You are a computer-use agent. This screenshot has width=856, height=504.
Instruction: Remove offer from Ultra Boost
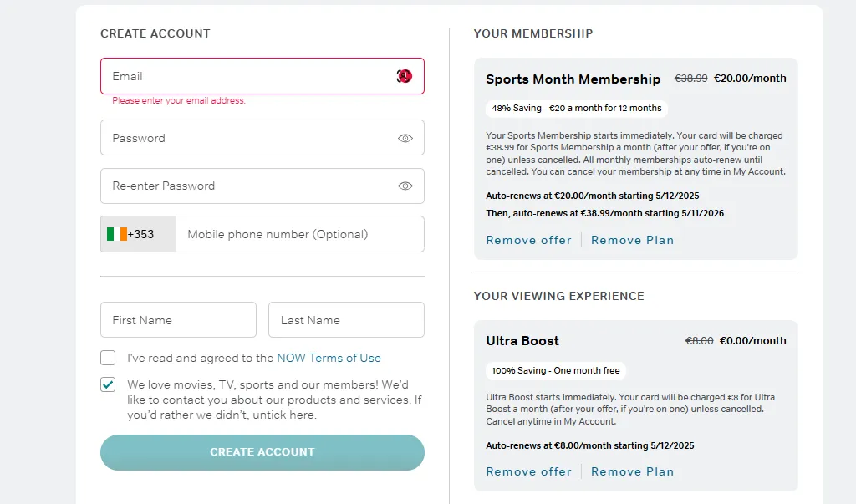tap(528, 471)
